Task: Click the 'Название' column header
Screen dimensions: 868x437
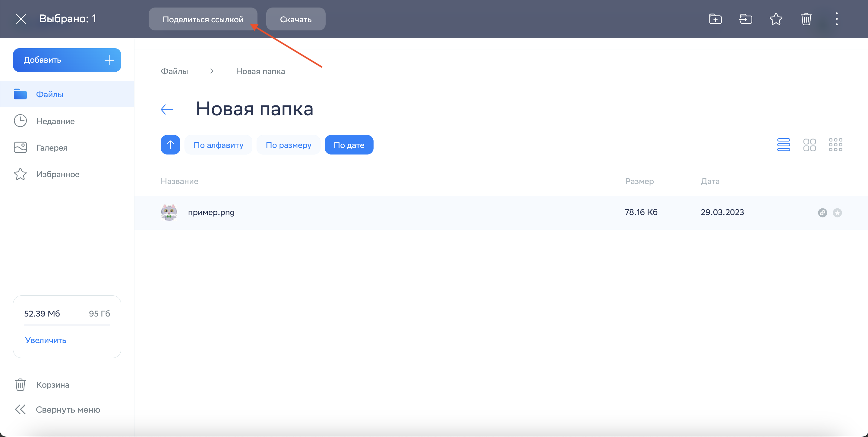Action: coord(179,181)
